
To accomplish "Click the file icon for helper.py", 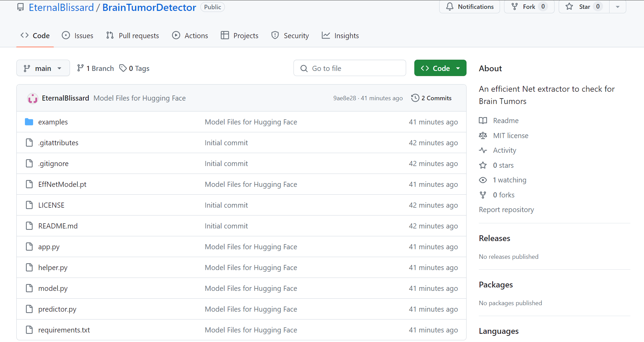I will [29, 267].
